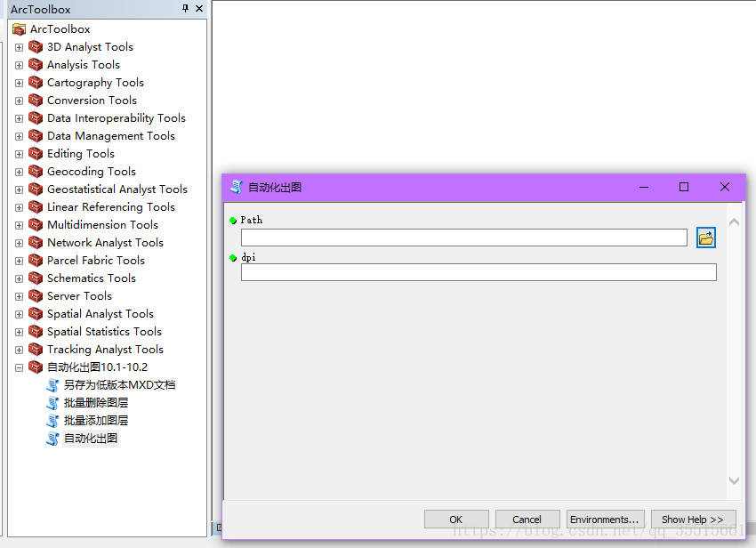Expand the Analysis Tools node
This screenshot has height=548, width=756.
[x=19, y=65]
